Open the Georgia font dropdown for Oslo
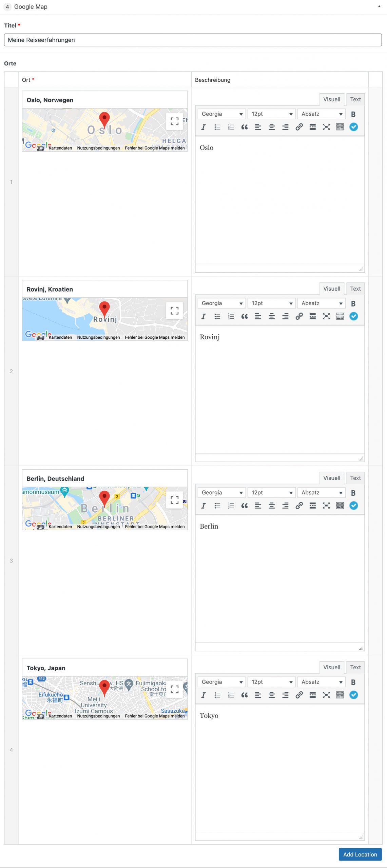 tap(221, 114)
